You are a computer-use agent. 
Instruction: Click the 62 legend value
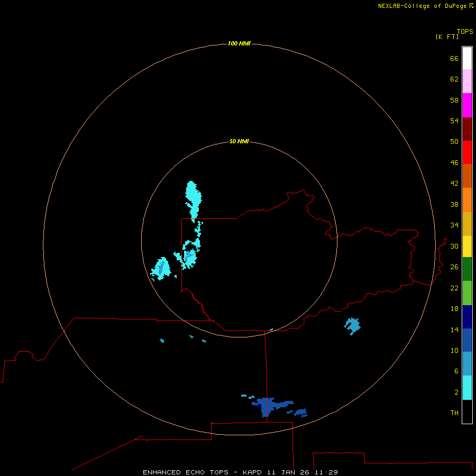[x=454, y=79]
